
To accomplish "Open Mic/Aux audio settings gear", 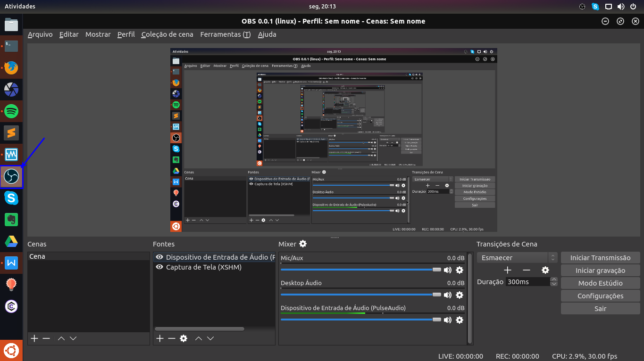I will (x=460, y=270).
